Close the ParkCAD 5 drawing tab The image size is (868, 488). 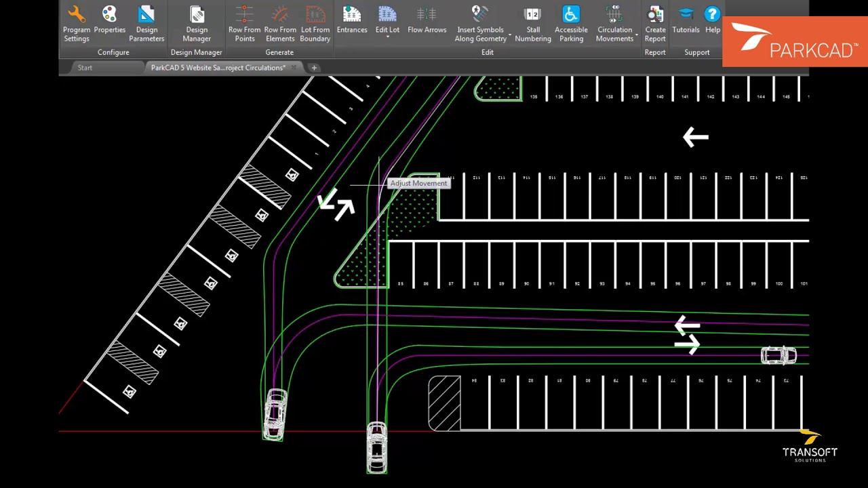coord(294,67)
